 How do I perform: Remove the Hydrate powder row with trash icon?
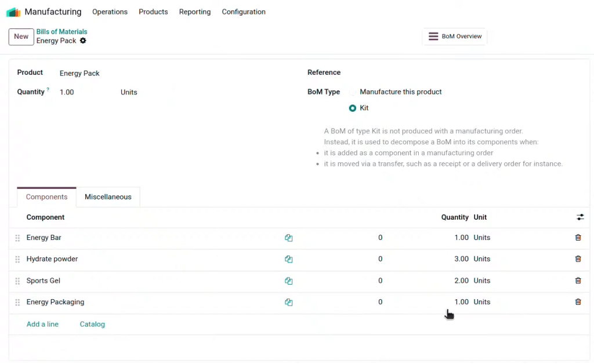pos(578,259)
